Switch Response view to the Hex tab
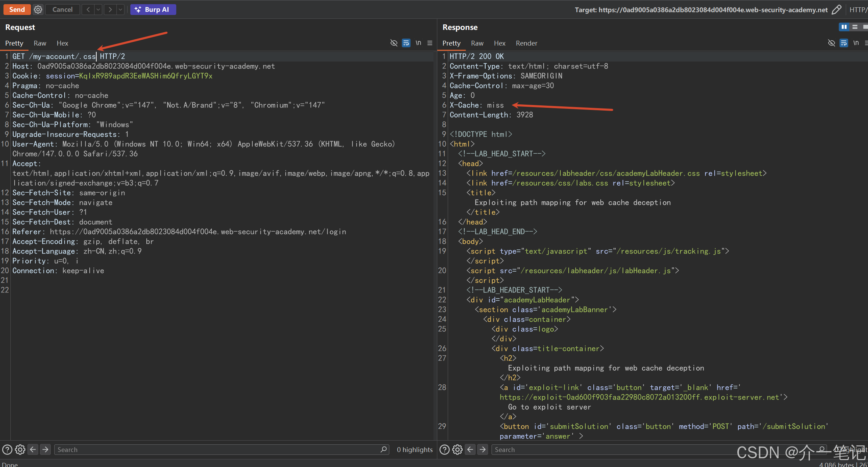Image resolution: width=868 pixels, height=467 pixels. pyautogui.click(x=499, y=43)
